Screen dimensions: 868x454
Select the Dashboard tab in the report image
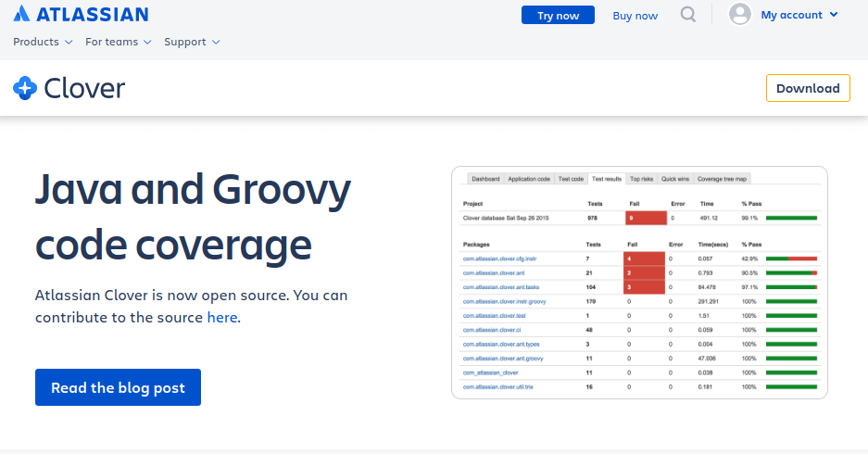(485, 179)
